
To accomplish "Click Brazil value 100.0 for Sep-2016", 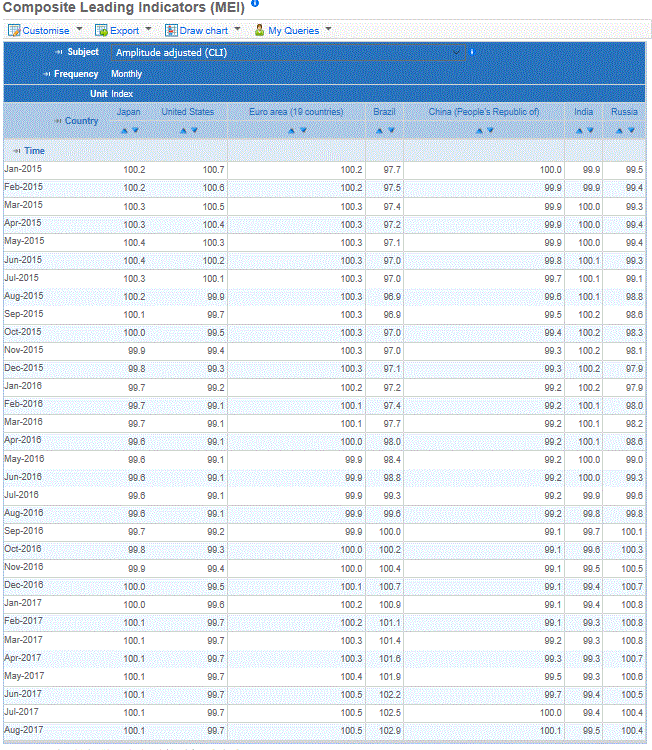I will pos(390,532).
